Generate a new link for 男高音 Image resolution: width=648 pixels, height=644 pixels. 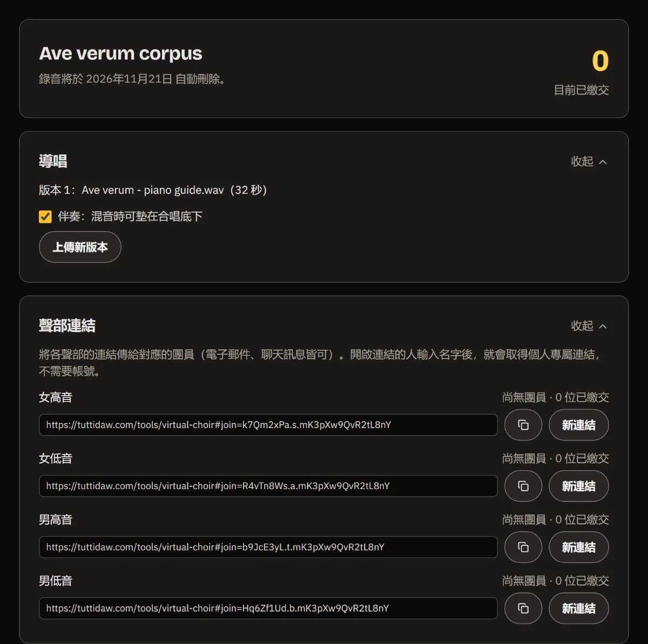pos(579,547)
